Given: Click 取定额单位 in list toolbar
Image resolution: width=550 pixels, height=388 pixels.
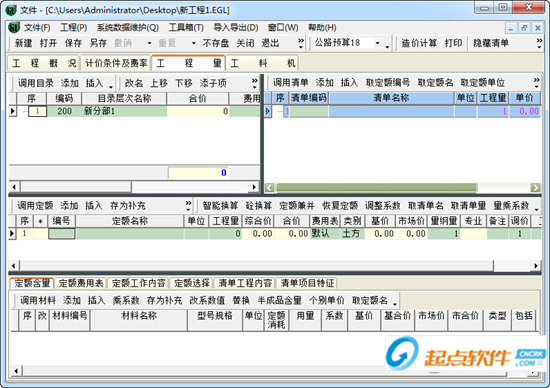Looking at the screenshot, I should [482, 82].
